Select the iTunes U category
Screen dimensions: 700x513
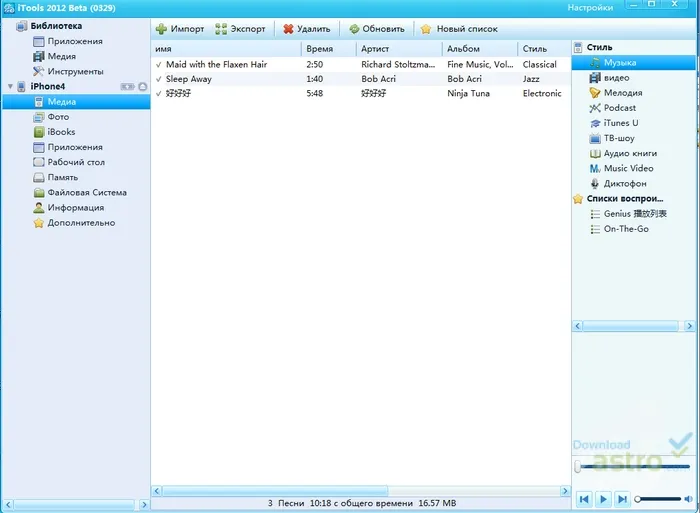pyautogui.click(x=614, y=123)
